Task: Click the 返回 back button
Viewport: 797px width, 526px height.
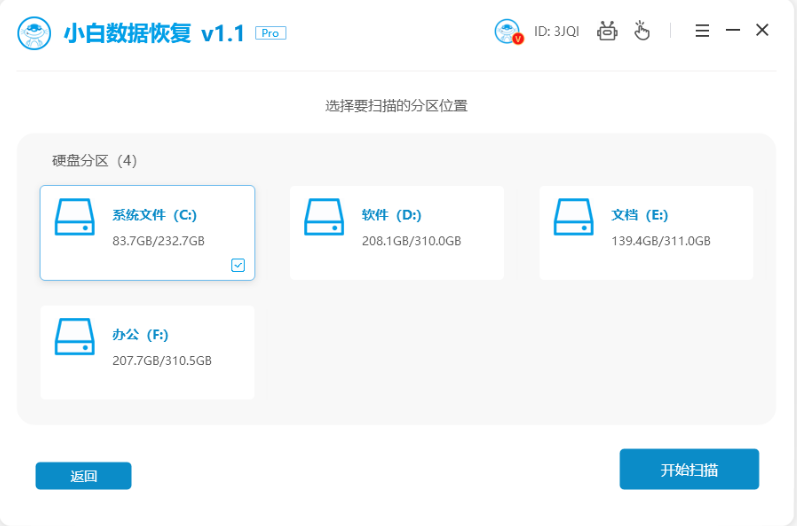Action: coord(83,476)
